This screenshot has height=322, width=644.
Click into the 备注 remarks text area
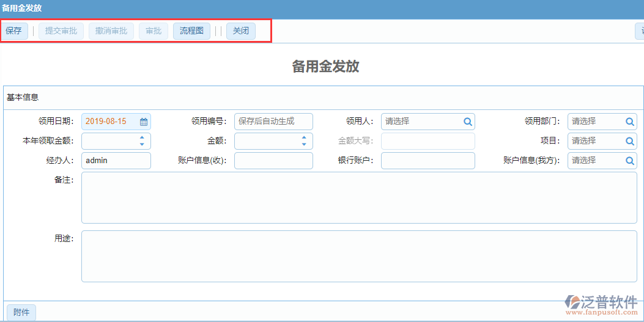(359, 198)
